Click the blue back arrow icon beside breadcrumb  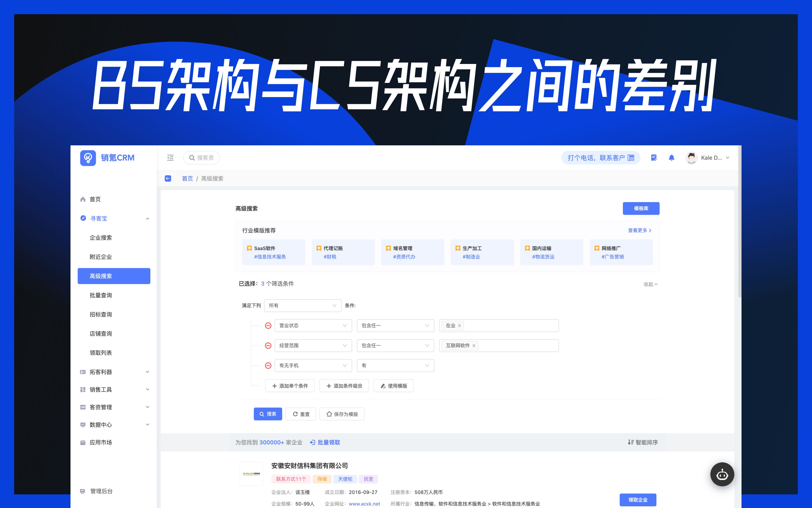[168, 179]
